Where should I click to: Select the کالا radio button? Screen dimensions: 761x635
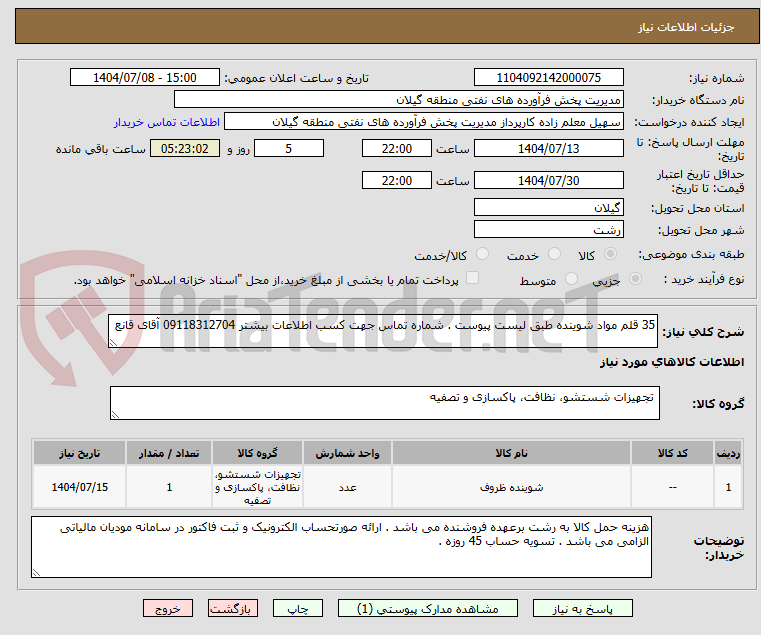611,254
